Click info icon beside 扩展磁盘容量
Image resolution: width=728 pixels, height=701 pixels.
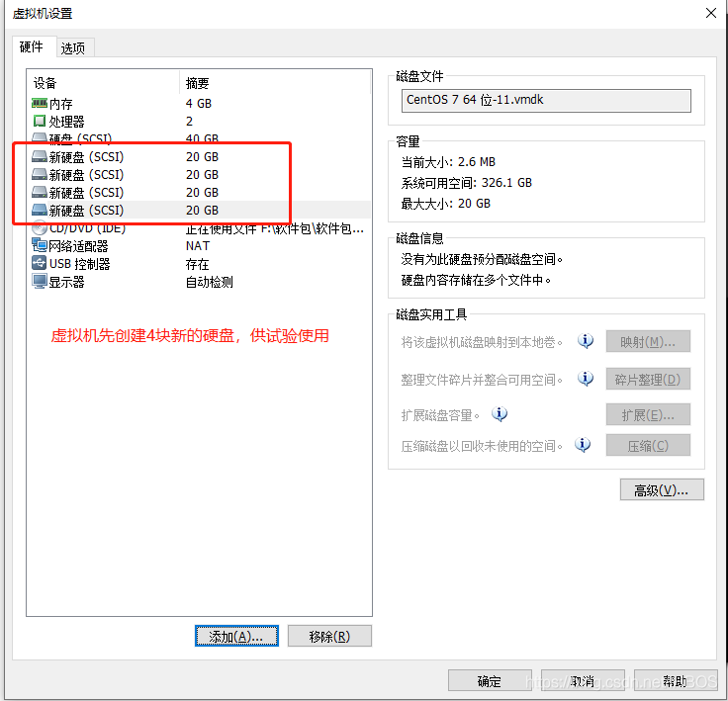pyautogui.click(x=500, y=413)
